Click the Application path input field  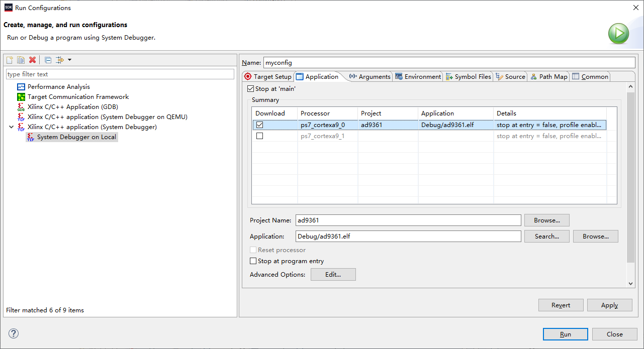click(408, 237)
